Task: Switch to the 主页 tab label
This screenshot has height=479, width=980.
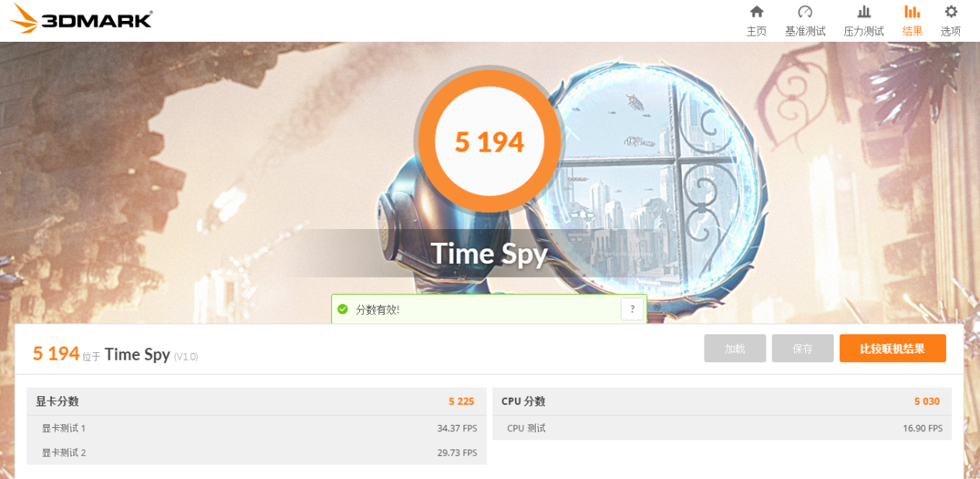Action: click(756, 31)
